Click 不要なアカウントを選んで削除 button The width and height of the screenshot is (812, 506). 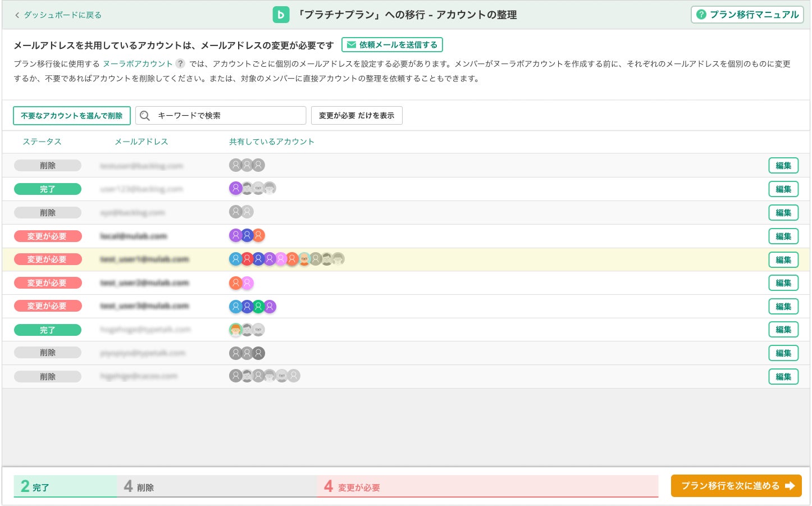pos(72,116)
